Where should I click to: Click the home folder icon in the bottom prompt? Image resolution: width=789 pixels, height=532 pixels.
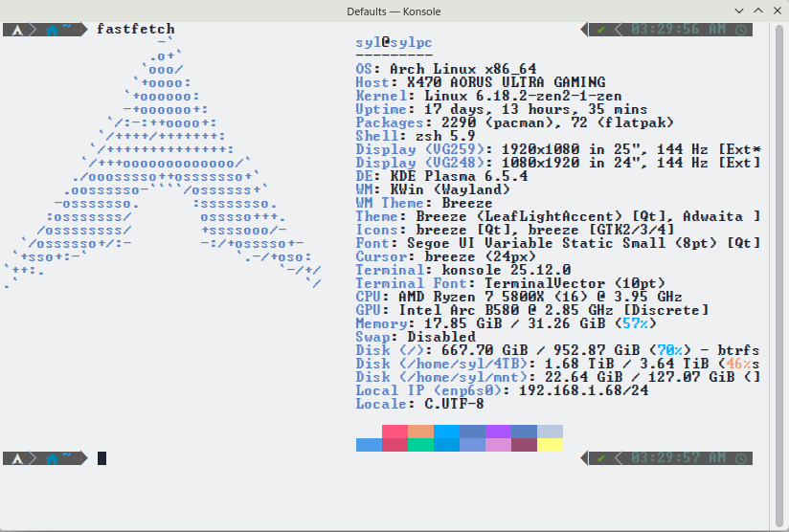pyautogui.click(x=52, y=458)
